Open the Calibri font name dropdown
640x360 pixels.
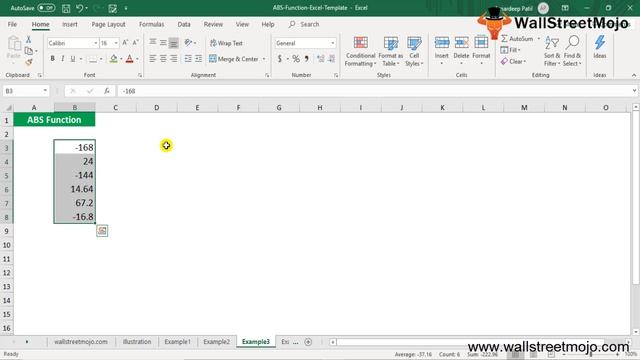coord(96,43)
